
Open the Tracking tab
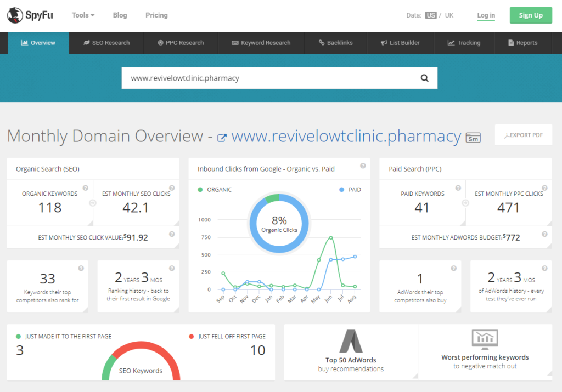pyautogui.click(x=464, y=43)
